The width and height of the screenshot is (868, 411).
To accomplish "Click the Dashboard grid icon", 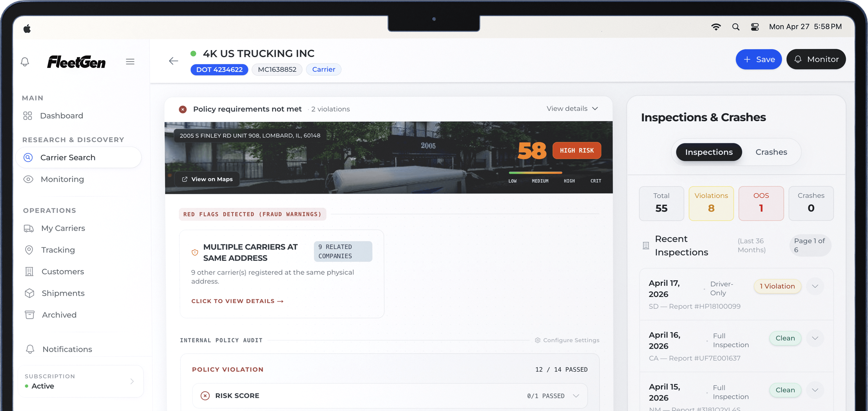I will (x=28, y=116).
